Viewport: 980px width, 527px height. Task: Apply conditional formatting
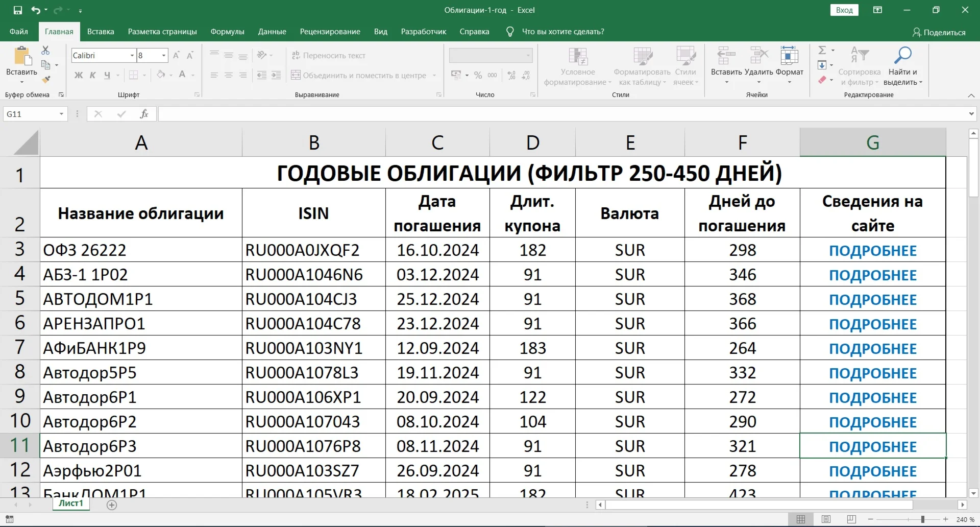(x=578, y=65)
